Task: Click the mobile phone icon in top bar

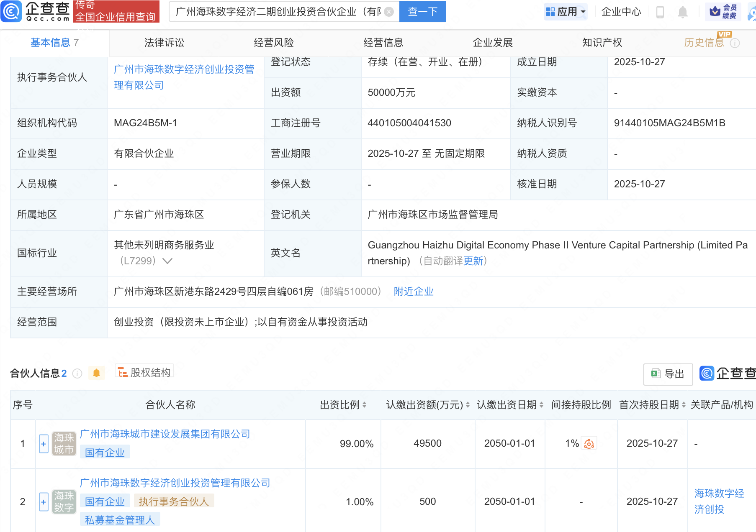Action: (x=661, y=12)
